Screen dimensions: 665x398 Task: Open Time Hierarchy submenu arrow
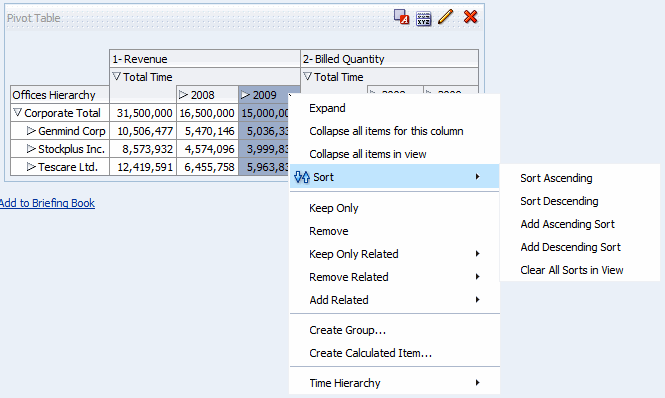[x=478, y=383]
